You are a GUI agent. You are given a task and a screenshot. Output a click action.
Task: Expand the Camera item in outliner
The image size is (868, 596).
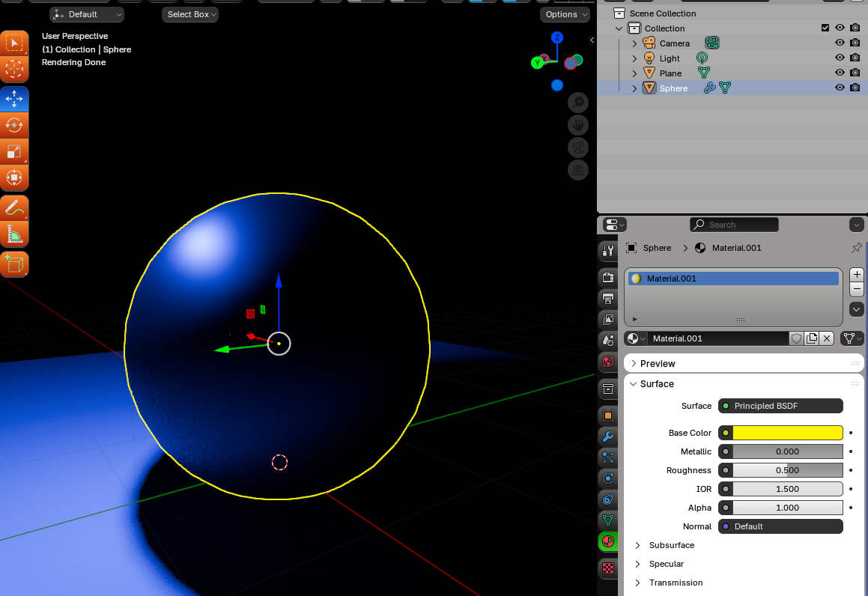point(634,43)
